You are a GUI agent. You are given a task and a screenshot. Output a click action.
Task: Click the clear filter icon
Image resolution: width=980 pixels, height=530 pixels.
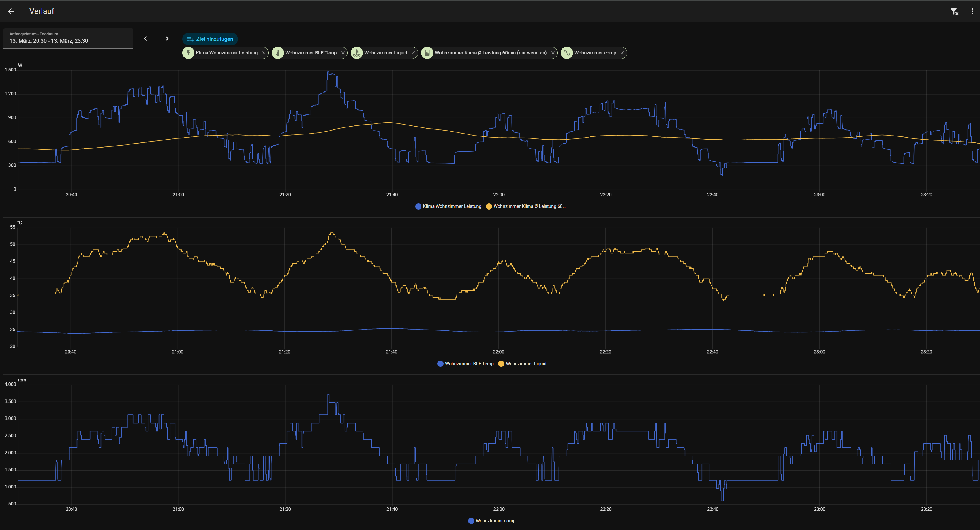click(954, 11)
